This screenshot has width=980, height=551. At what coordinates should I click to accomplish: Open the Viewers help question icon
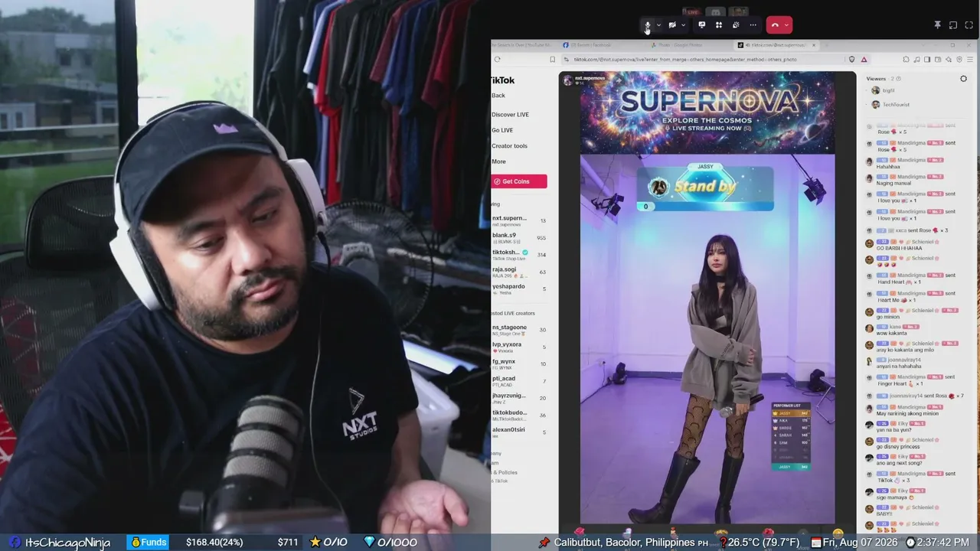click(898, 79)
